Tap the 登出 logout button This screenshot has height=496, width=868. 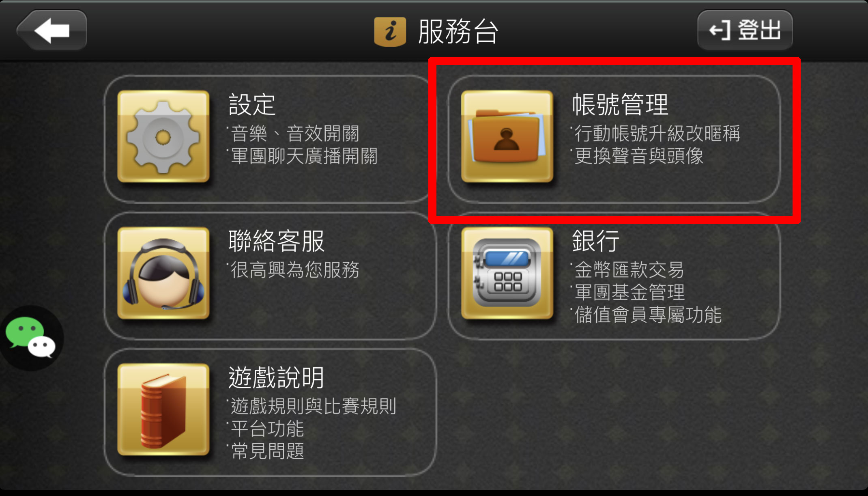point(745,30)
